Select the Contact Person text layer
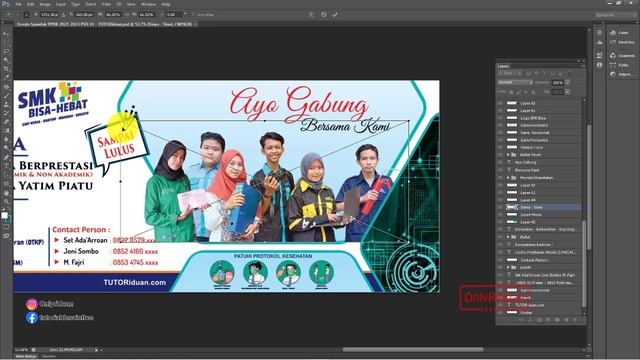The width and height of the screenshot is (640, 360). click(x=540, y=260)
